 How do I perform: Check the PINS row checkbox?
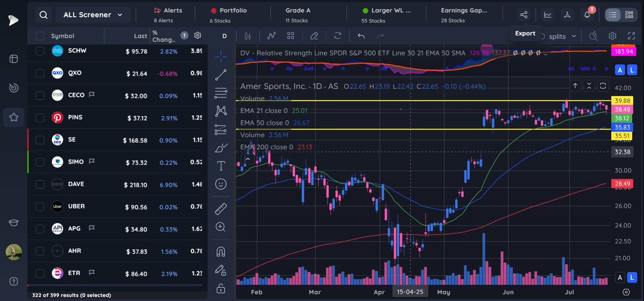tap(40, 118)
